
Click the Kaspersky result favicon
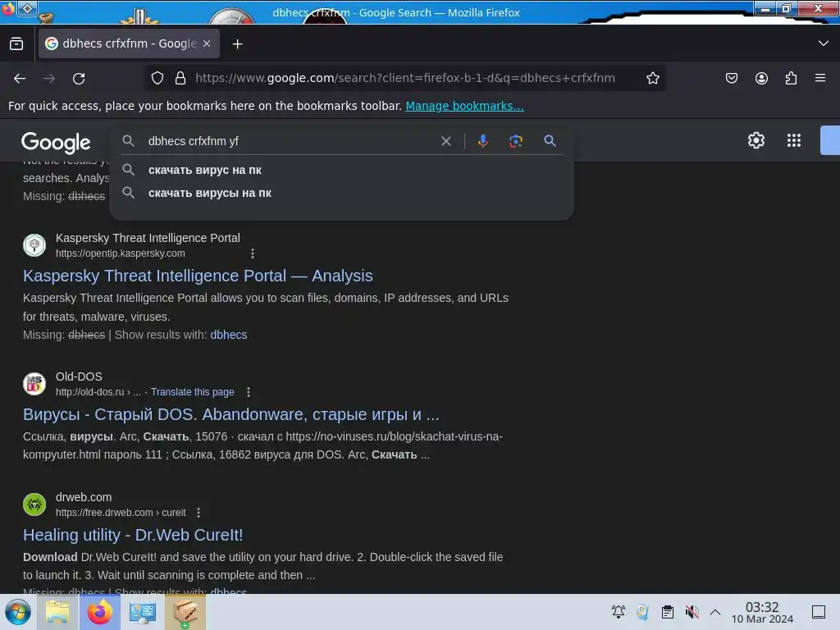click(34, 245)
